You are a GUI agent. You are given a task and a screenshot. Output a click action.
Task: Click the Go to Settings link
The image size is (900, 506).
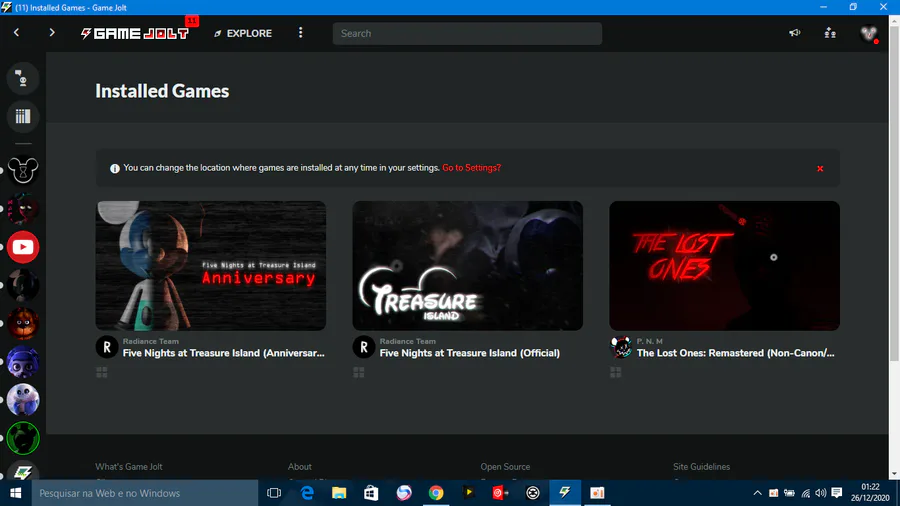pos(471,168)
